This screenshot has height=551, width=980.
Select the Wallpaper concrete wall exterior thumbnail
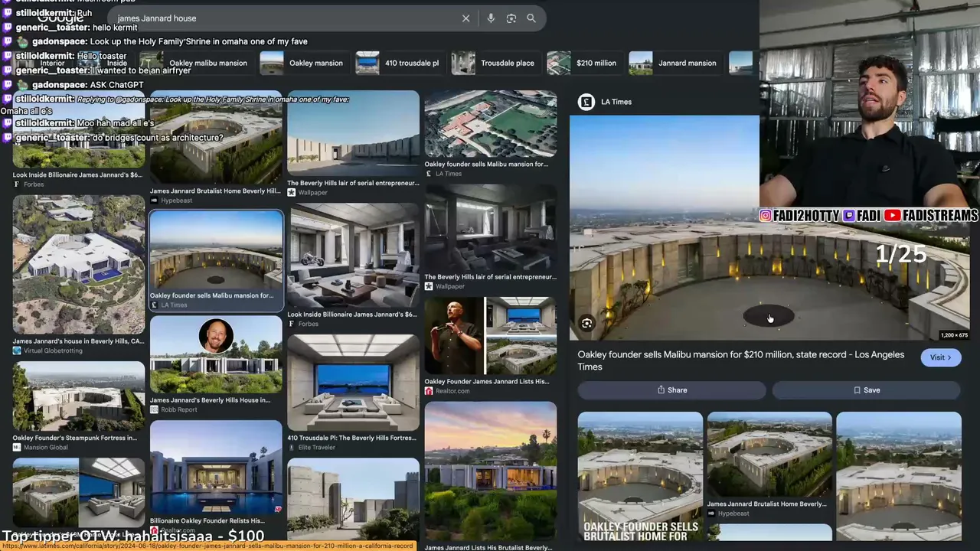tap(353, 134)
